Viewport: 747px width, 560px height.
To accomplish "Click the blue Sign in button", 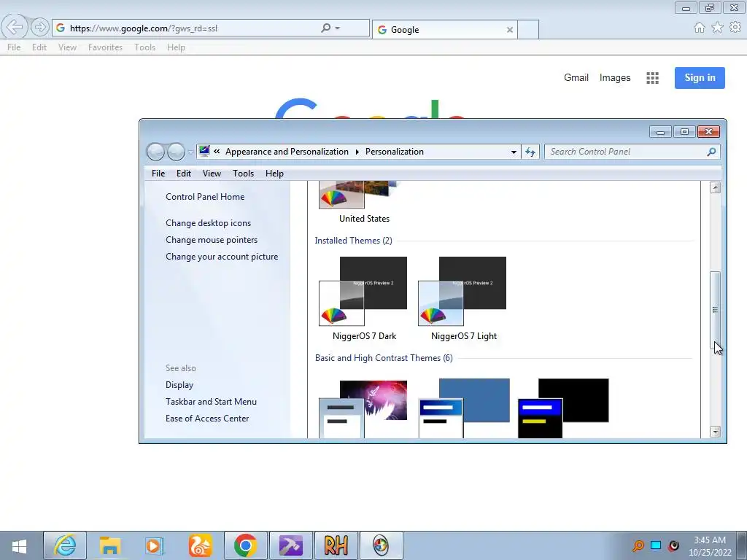I will tap(700, 77).
